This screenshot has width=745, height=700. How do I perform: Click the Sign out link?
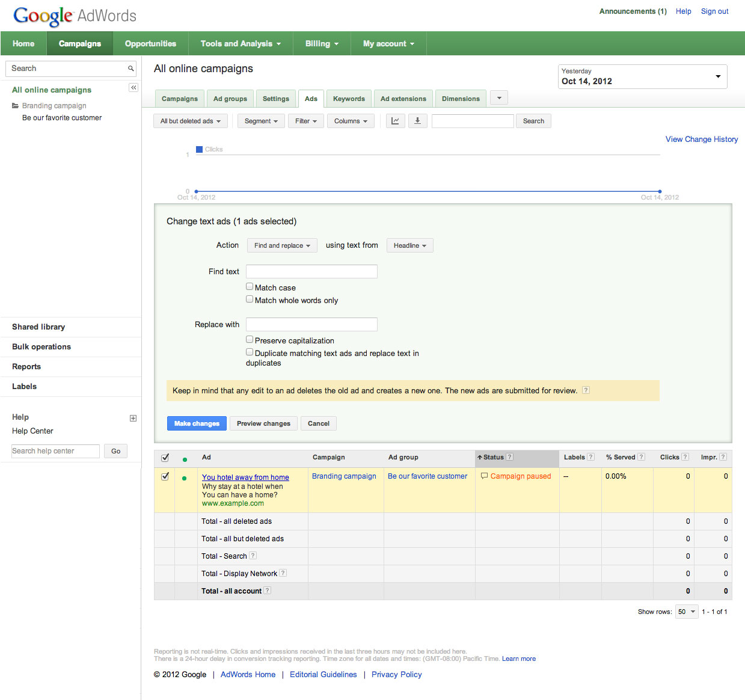coord(714,11)
